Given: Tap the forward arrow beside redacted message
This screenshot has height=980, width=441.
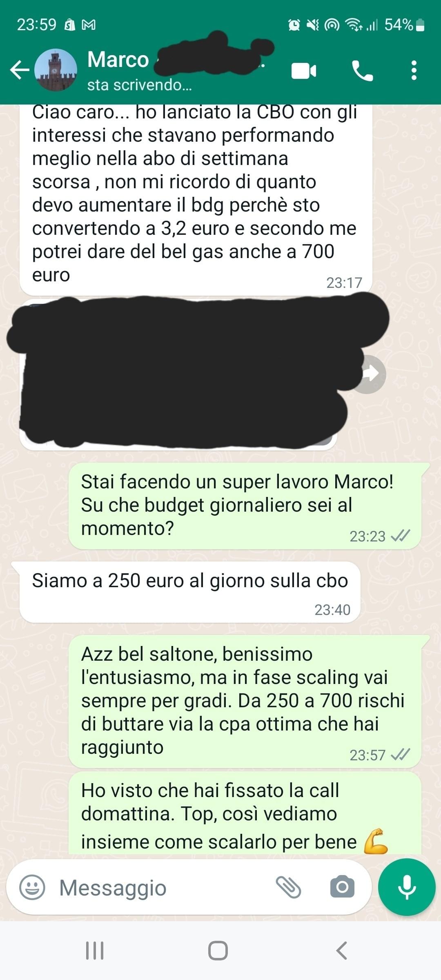Looking at the screenshot, I should pyautogui.click(x=370, y=374).
